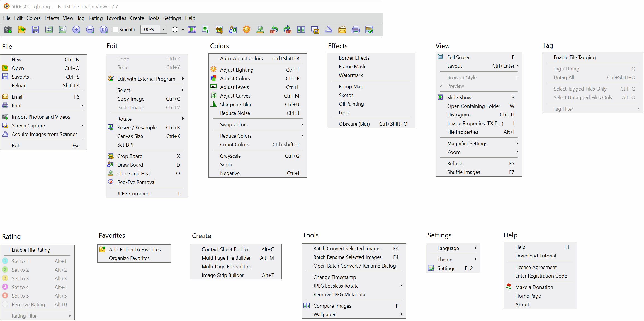Click the 100% zoom input field
Viewport: 644px width, 321px height.
[150, 30]
